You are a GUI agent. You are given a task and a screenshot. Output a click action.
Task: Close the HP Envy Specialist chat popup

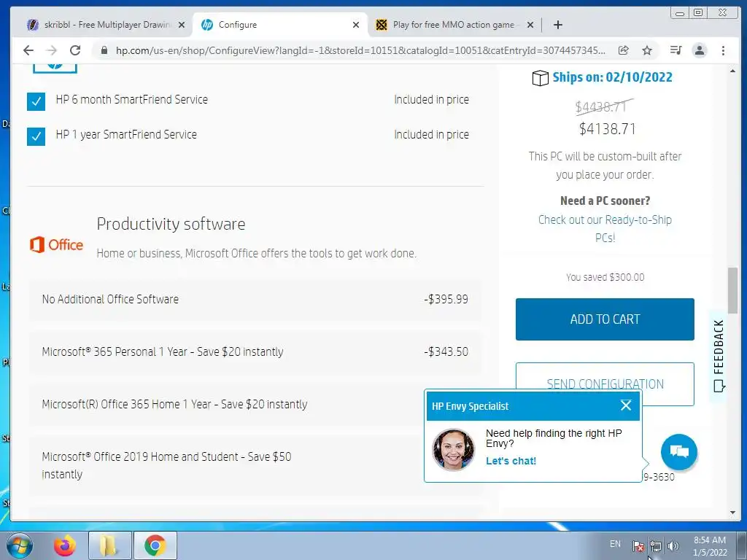click(x=625, y=405)
